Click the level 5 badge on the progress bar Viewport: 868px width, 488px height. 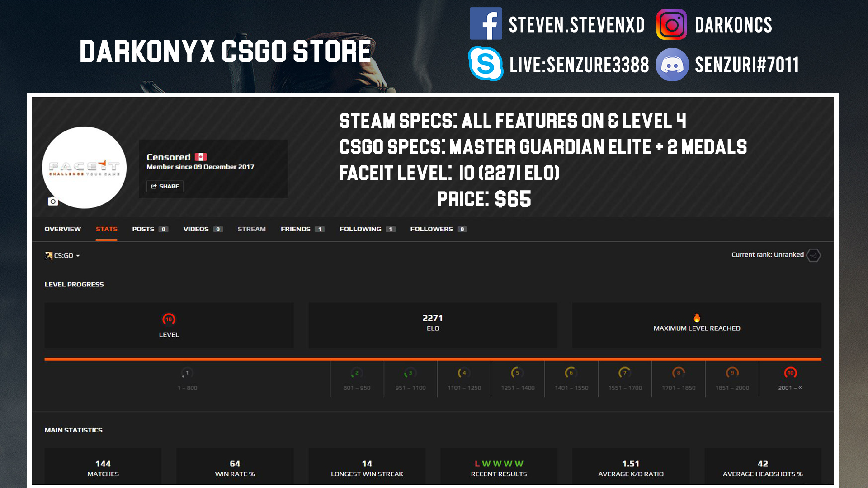tap(517, 373)
